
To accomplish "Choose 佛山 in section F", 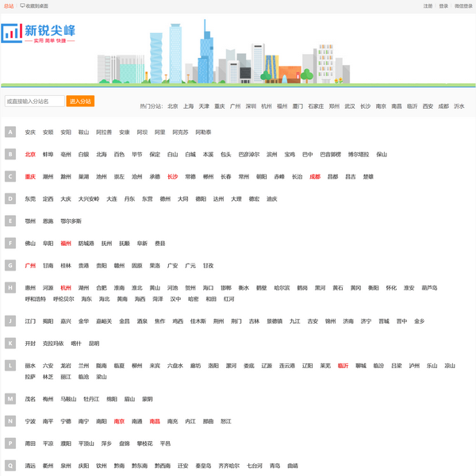I will click(x=30, y=244).
